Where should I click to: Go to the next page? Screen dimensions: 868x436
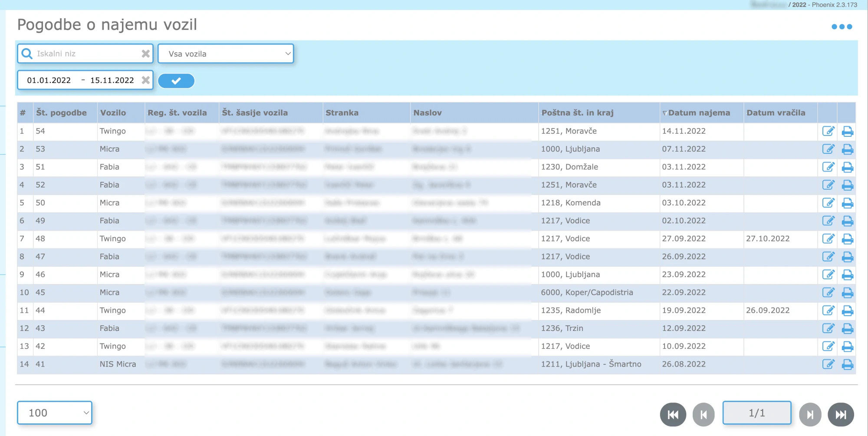tap(810, 415)
